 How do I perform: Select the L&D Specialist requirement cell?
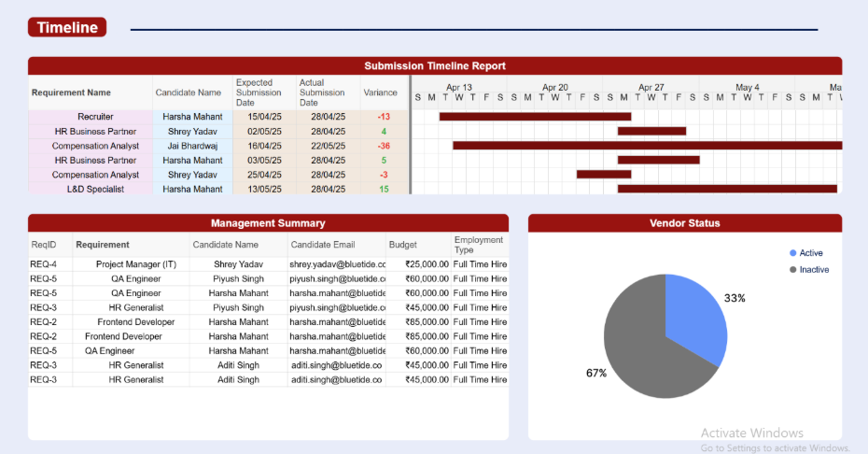coord(90,190)
